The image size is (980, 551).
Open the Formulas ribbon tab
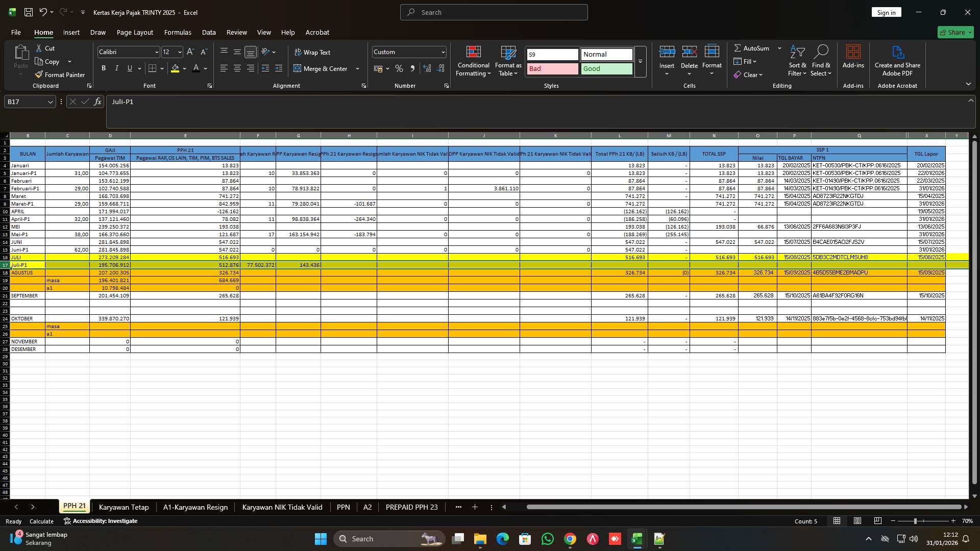(x=177, y=32)
